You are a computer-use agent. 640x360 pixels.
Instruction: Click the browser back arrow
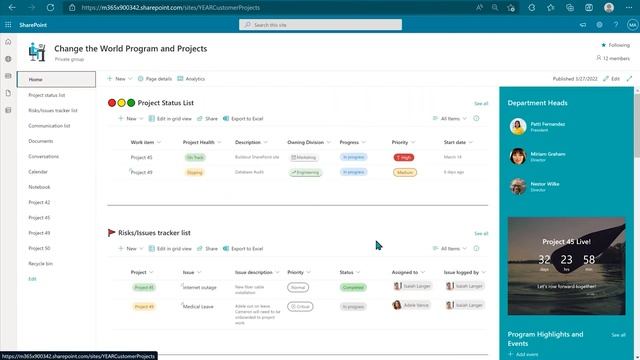click(x=12, y=7)
